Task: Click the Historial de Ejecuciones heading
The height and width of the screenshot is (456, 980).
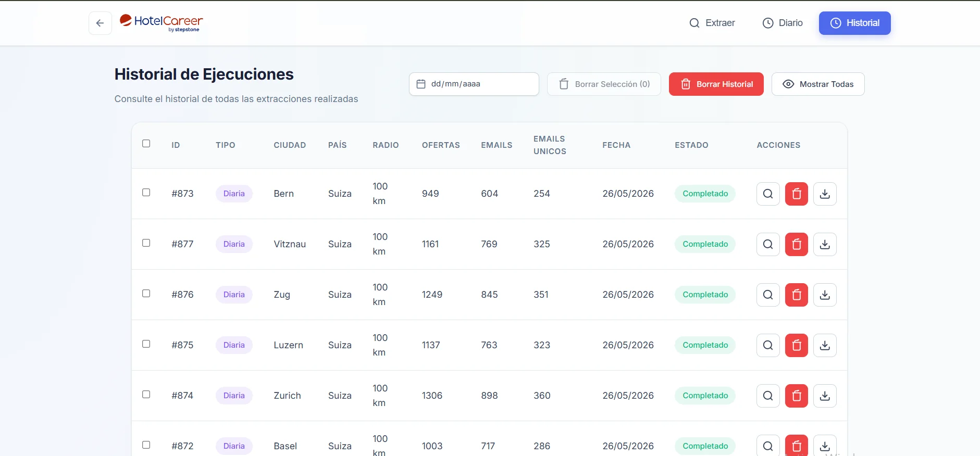Action: pos(204,74)
